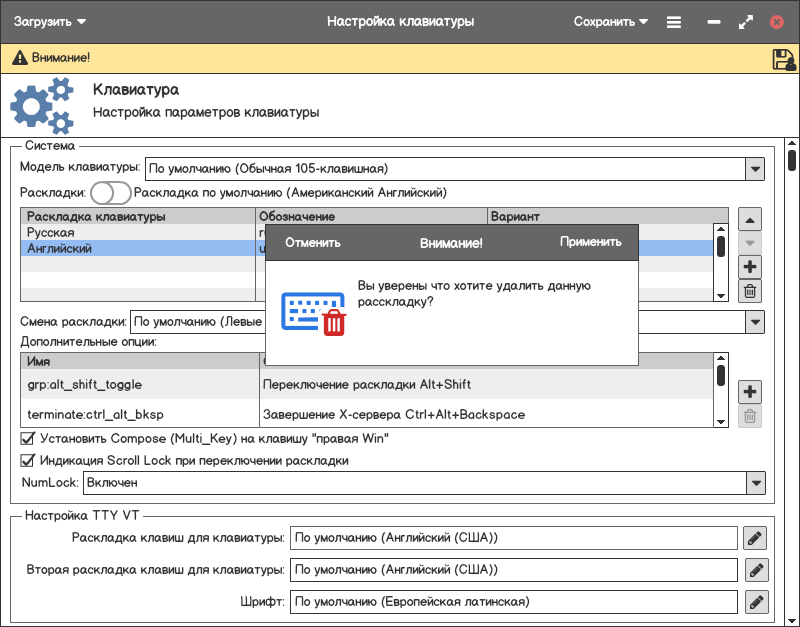Toggle the default layout switch
The image size is (800, 627).
tap(110, 192)
